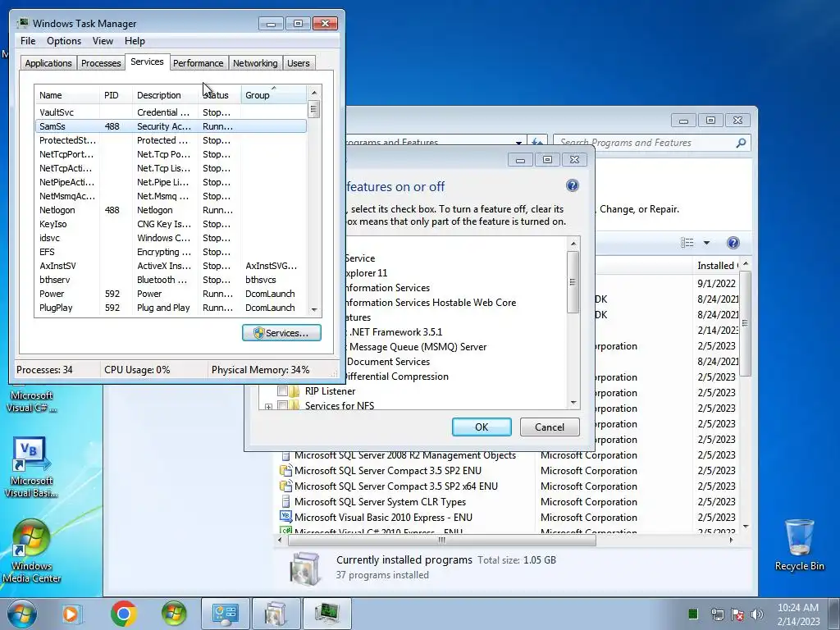The image size is (840, 630).
Task: Click the Name column header in Services list
Action: pyautogui.click(x=67, y=95)
